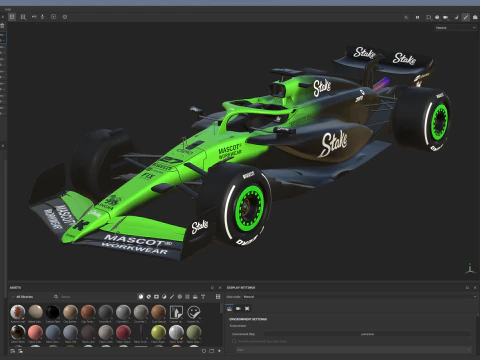
Task: Select the red fabric sphere material
Action: click(123, 332)
